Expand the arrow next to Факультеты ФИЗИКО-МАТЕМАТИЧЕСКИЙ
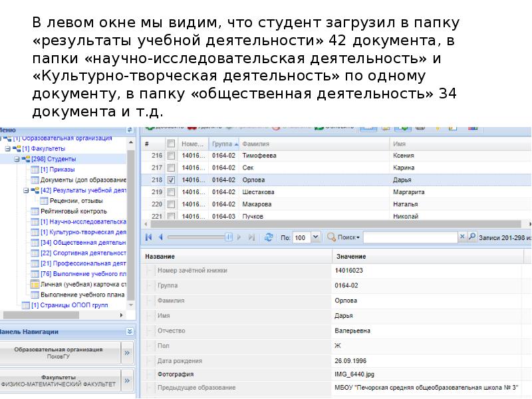This screenshot has height=399, width=532. (x=127, y=380)
